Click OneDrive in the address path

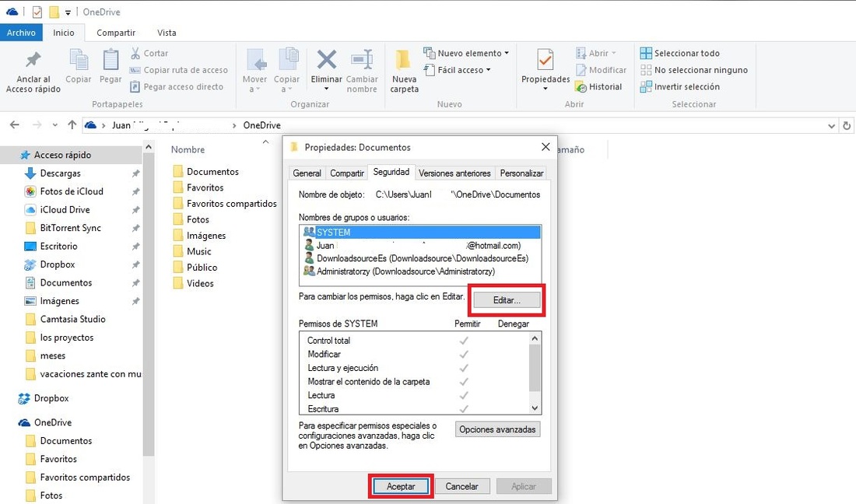tap(262, 125)
